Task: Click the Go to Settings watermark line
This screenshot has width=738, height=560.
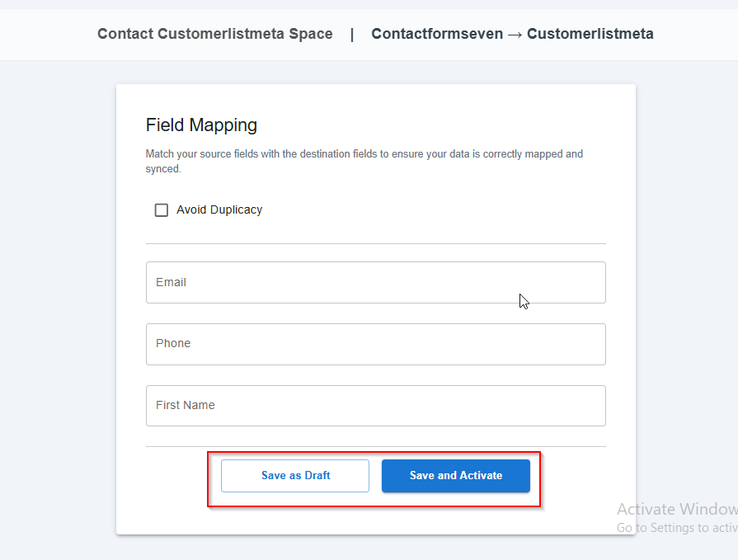Action: pos(676,528)
